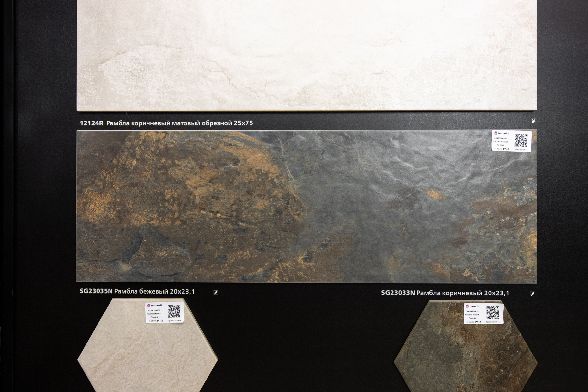Click "Характеристики" on the 1732 ₽/м2 label
Viewport: 588px width, 392px height.
493,322
